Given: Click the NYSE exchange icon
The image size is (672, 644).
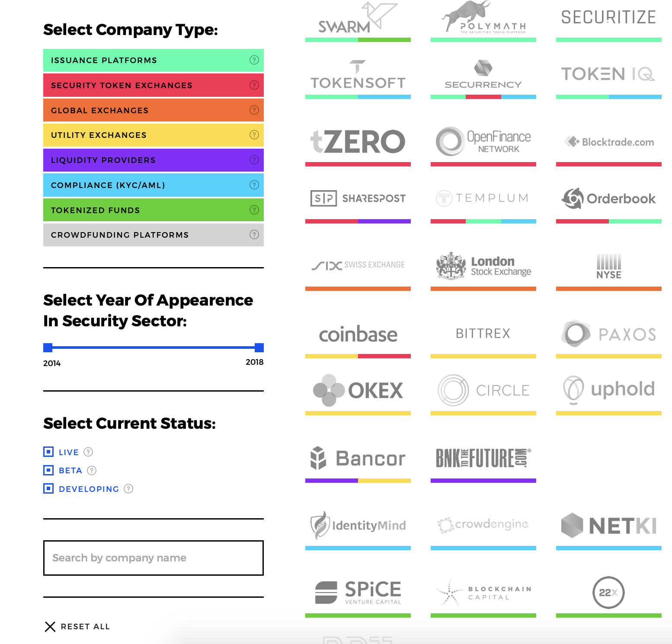Looking at the screenshot, I should pos(608,266).
